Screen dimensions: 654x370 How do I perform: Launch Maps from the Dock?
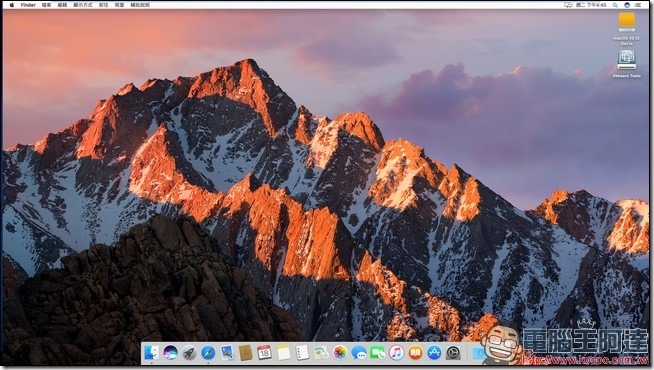321,353
